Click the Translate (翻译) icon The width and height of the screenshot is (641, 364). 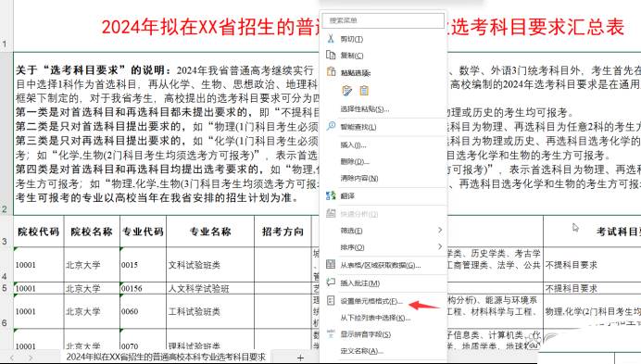click(x=331, y=196)
